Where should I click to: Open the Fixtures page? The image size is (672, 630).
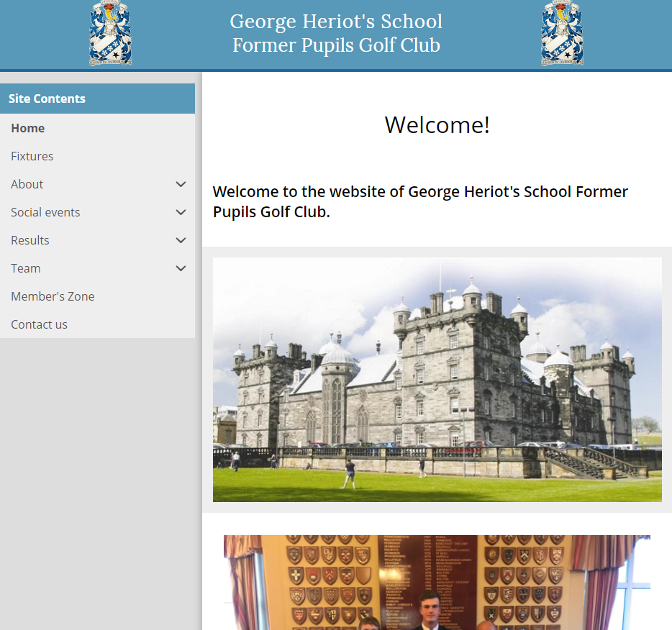tap(32, 156)
